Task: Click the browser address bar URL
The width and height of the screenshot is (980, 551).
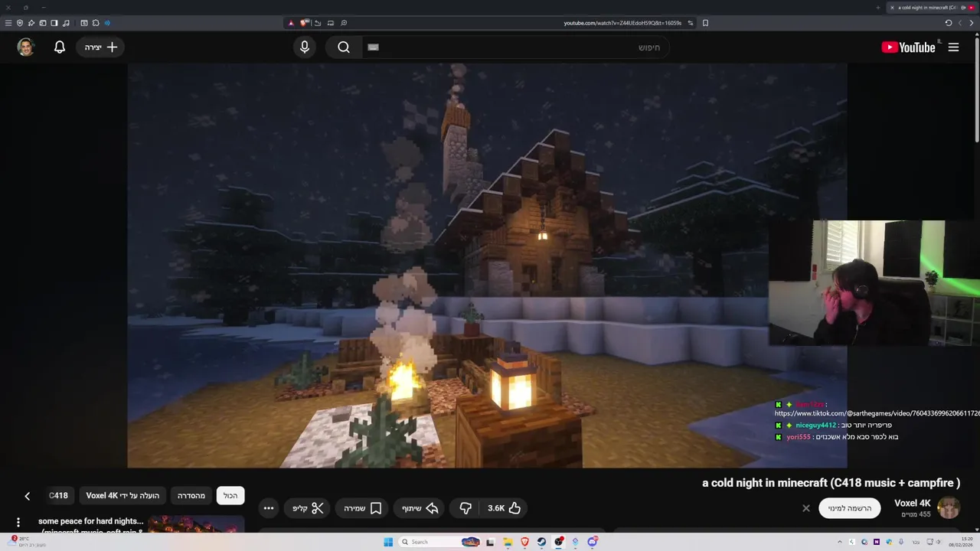Action: 622,23
